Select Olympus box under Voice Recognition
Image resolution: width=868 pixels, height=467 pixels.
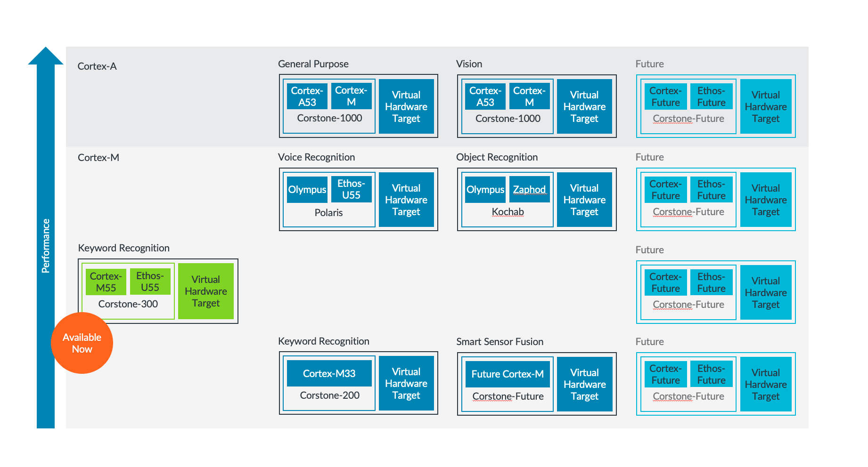click(x=307, y=190)
